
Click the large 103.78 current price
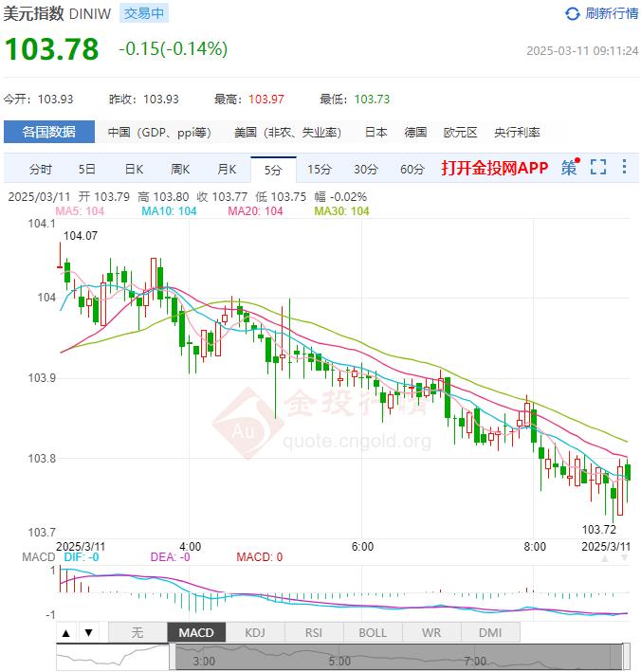pyautogui.click(x=51, y=49)
